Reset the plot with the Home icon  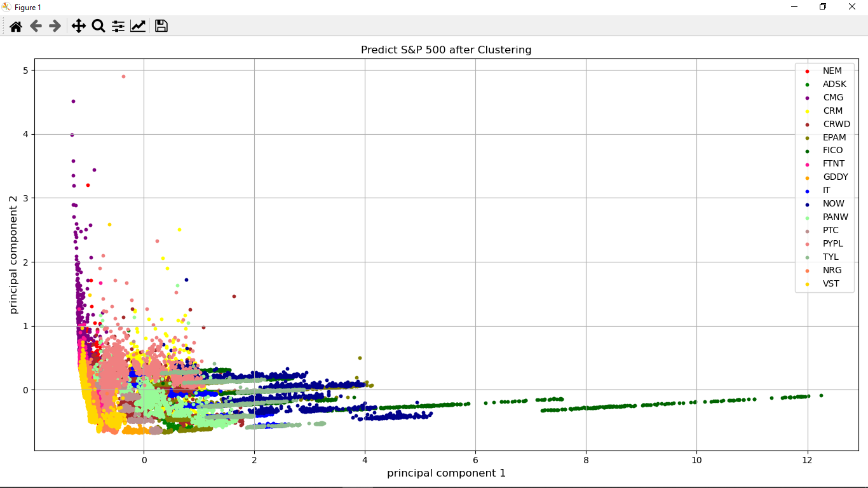(x=16, y=26)
